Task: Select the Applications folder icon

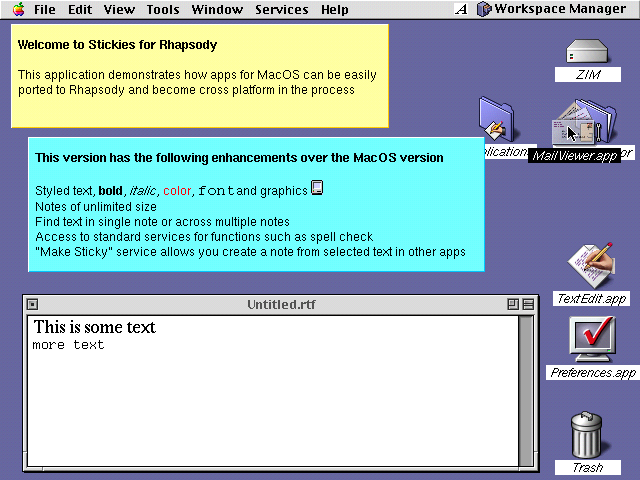Action: coord(497,119)
